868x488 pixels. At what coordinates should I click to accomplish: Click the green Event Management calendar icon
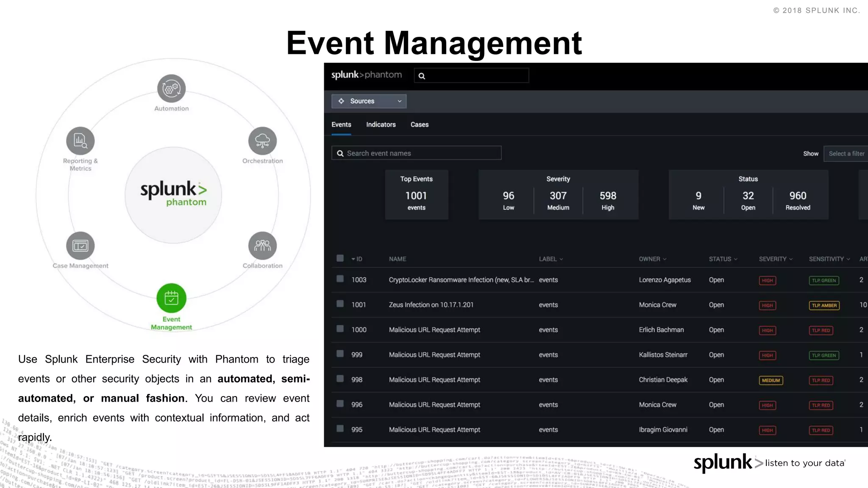tap(171, 298)
